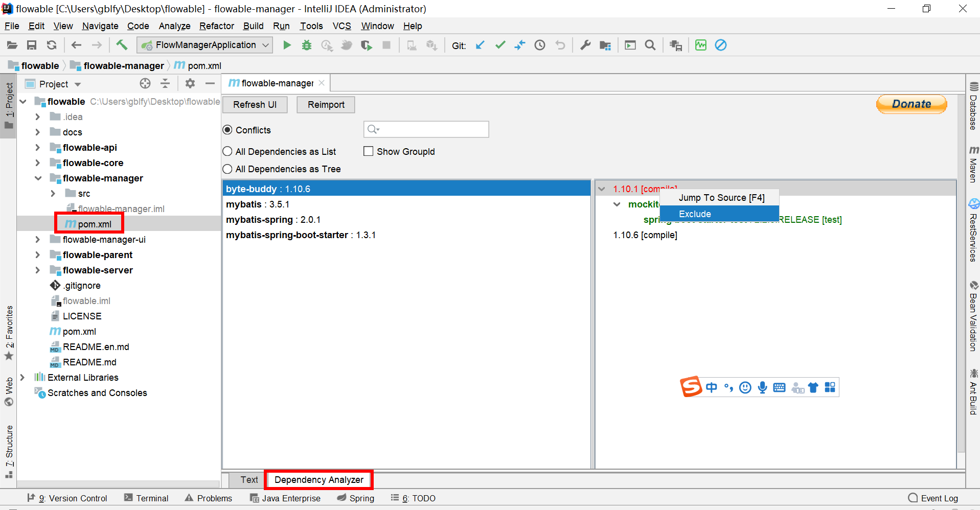Open the RestServices side tool window
The image size is (980, 510).
tap(973, 230)
